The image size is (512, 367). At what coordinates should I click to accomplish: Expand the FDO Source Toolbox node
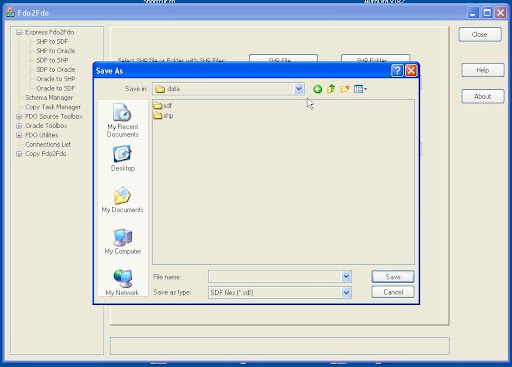19,116
